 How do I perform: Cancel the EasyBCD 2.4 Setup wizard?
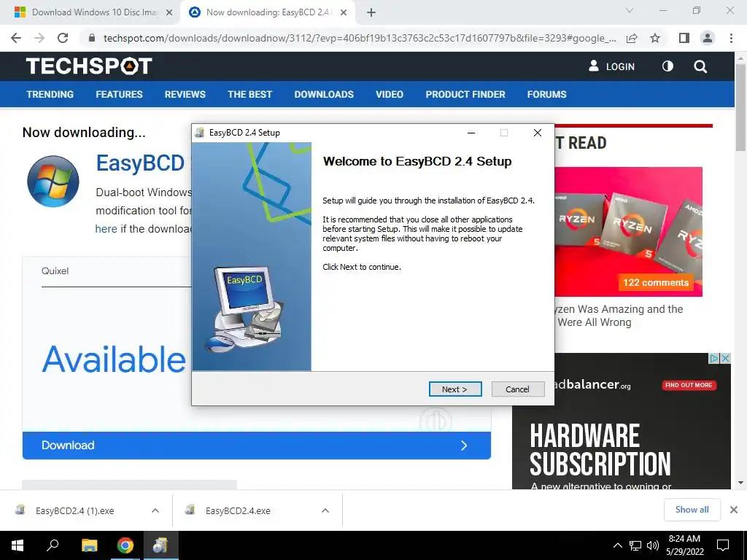point(517,389)
